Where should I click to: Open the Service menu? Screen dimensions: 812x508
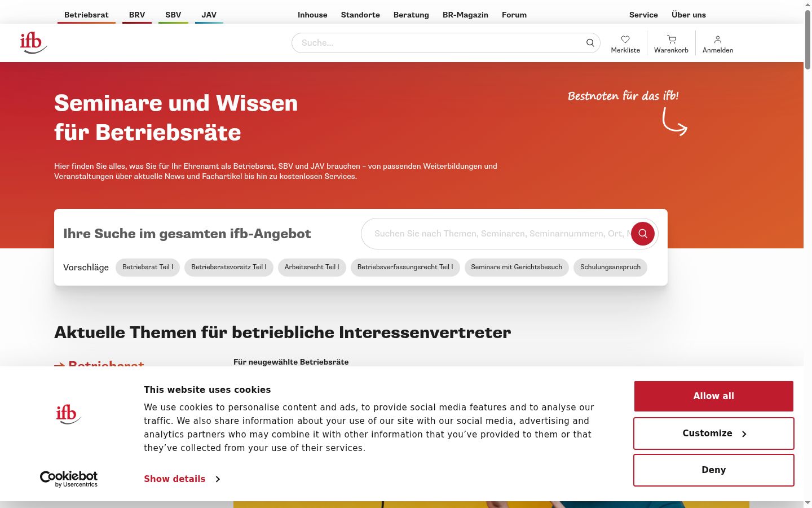643,15
